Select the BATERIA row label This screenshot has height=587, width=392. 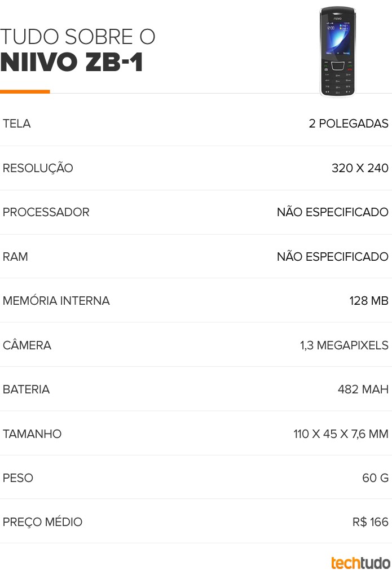coord(26,389)
